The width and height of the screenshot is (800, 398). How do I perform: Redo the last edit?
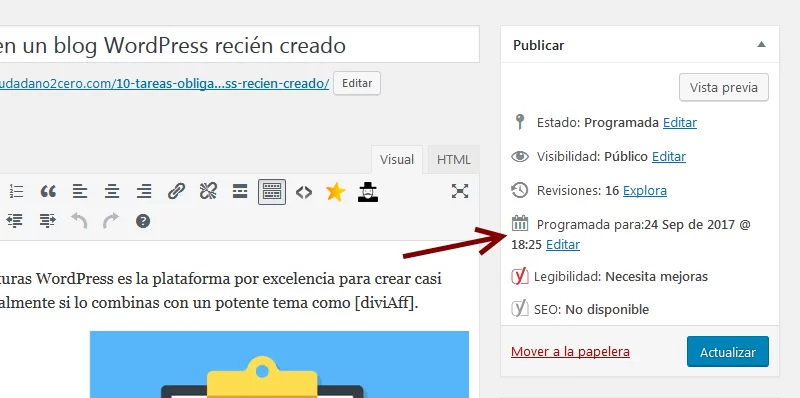coord(111,221)
